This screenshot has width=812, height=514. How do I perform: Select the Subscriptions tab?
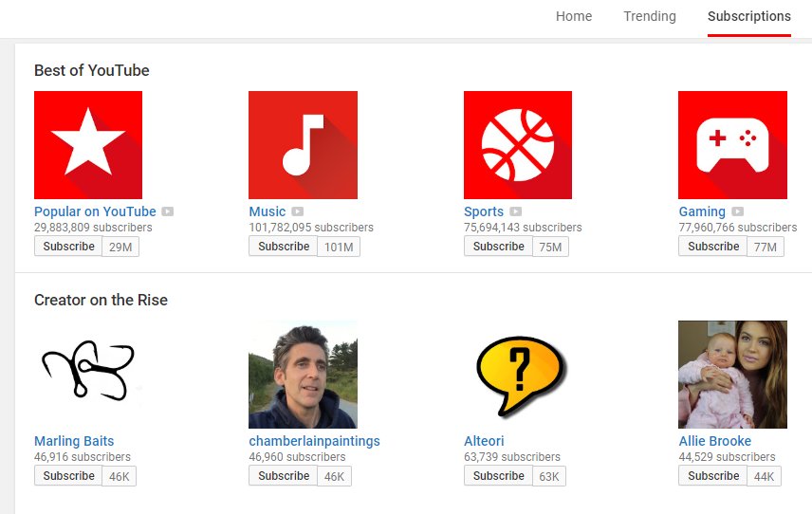[749, 16]
